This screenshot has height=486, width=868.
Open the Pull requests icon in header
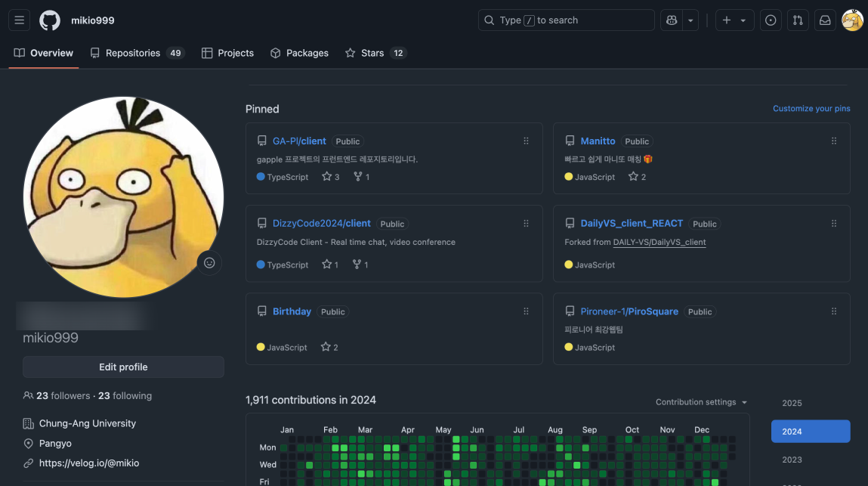pos(798,20)
